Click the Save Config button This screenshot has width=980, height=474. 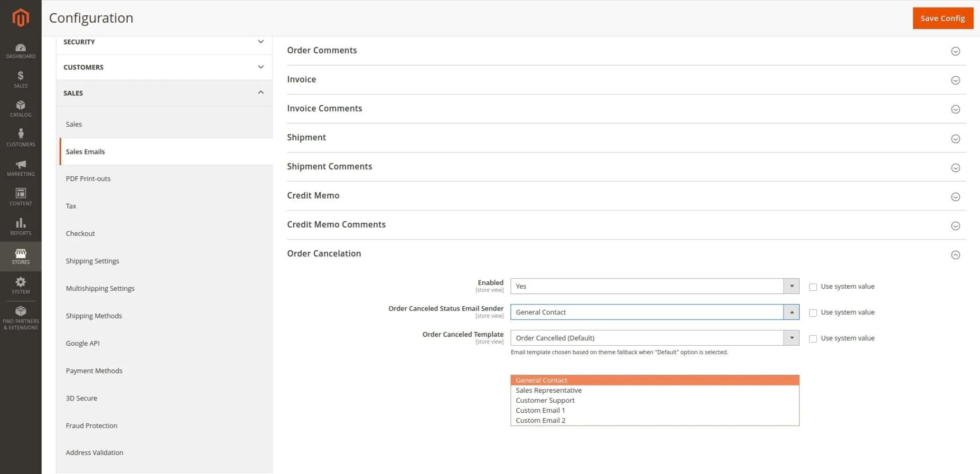(943, 18)
